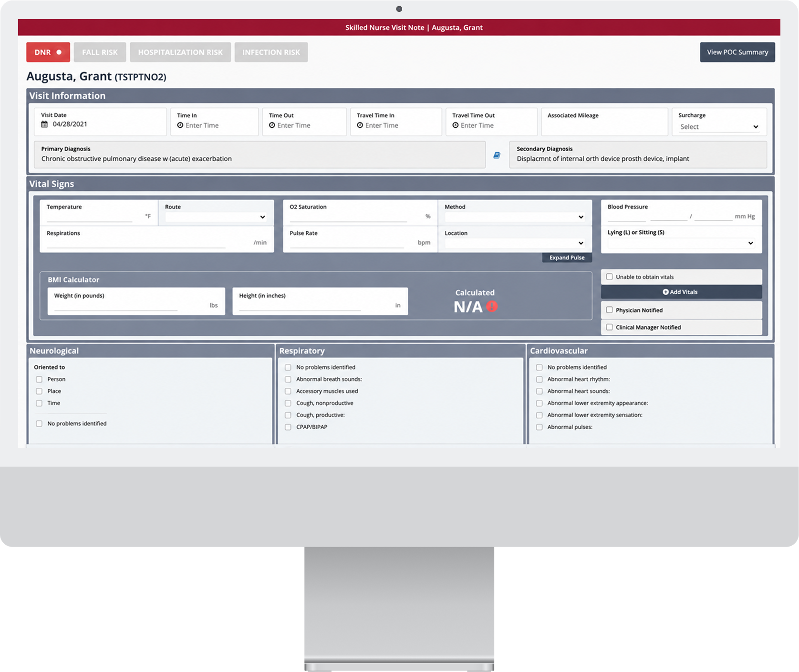This screenshot has height=672, width=799.
Task: Check Cardiovascular No problems identified
Action: coord(540,367)
